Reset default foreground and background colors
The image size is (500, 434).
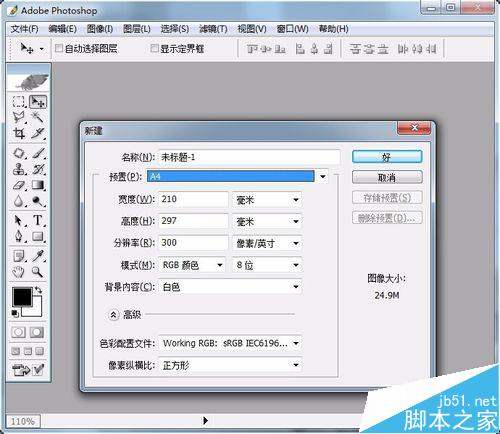click(x=15, y=313)
